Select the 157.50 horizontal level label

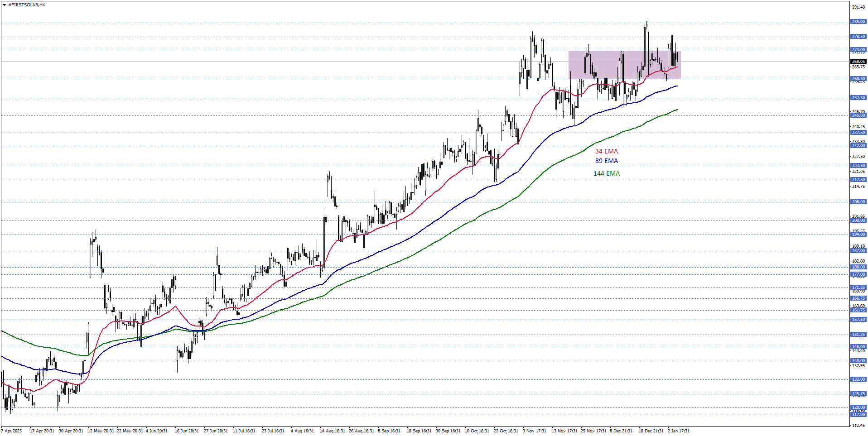858,320
